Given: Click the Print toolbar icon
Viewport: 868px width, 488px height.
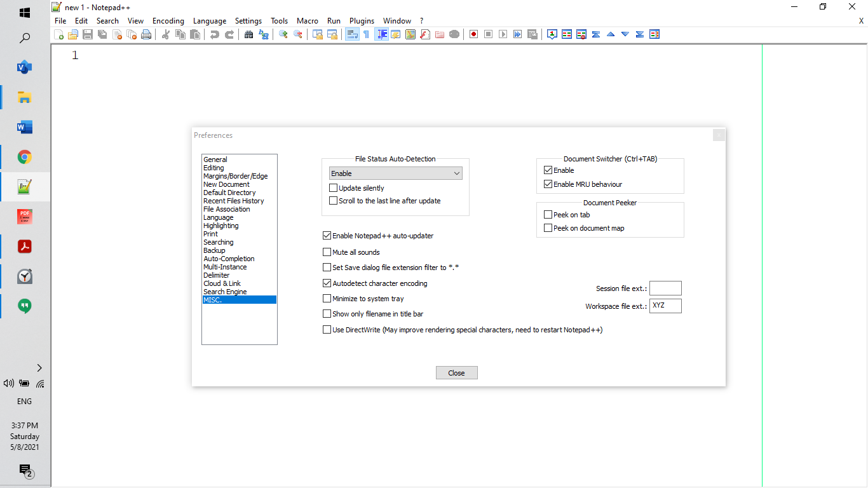Looking at the screenshot, I should [x=146, y=34].
